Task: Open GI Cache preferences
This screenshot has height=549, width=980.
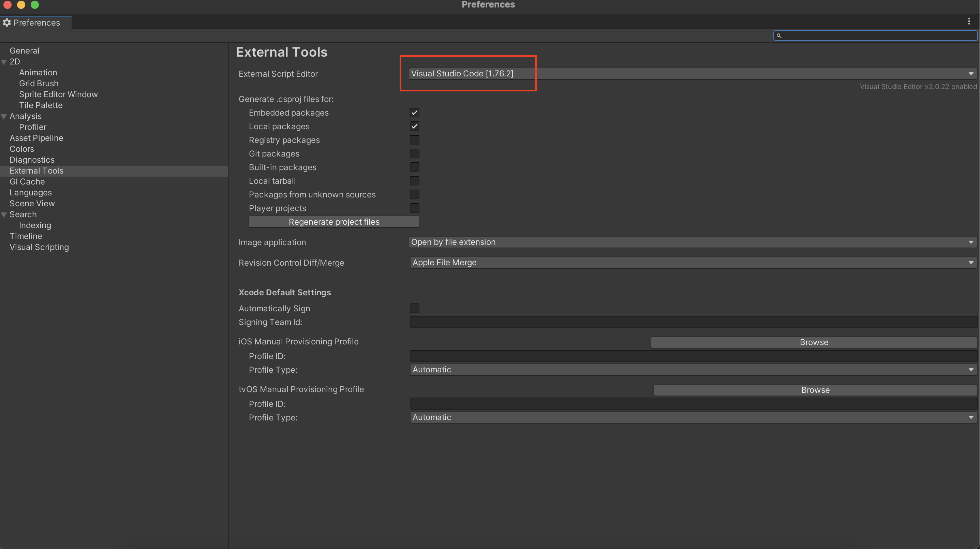Action: (27, 182)
